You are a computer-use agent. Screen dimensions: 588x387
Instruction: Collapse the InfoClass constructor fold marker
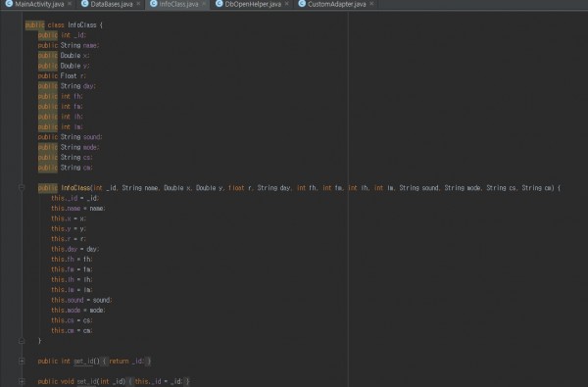22,187
